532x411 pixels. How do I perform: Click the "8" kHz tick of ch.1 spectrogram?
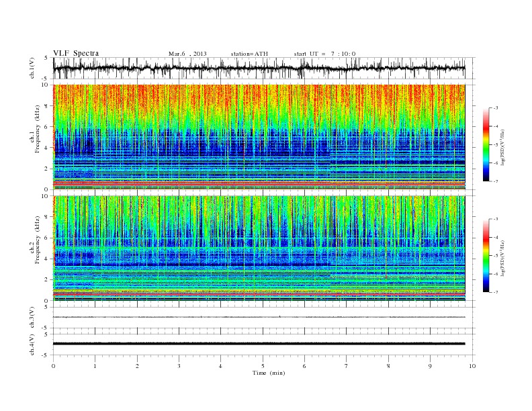pos(46,106)
